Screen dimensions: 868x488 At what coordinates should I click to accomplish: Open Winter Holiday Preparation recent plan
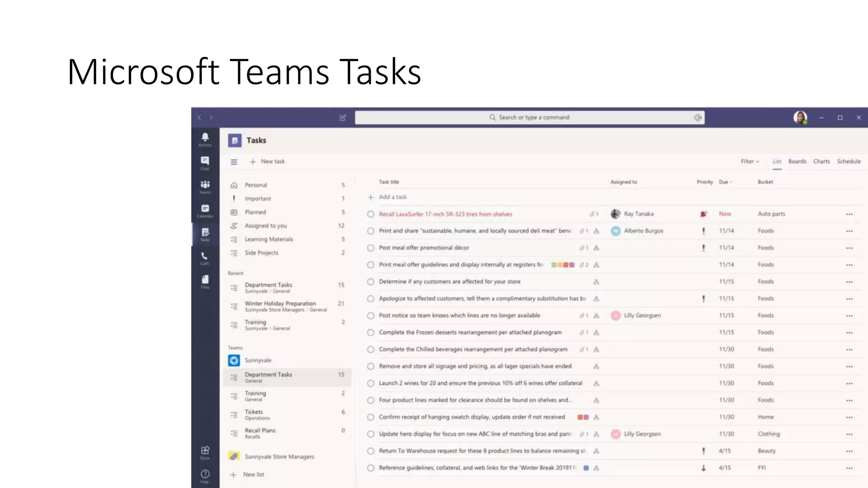(287, 306)
